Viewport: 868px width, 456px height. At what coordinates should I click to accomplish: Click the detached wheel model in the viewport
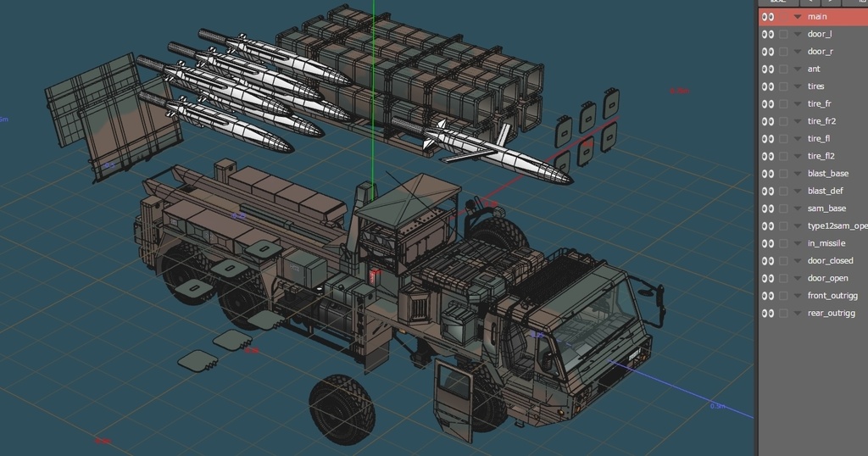point(342,410)
